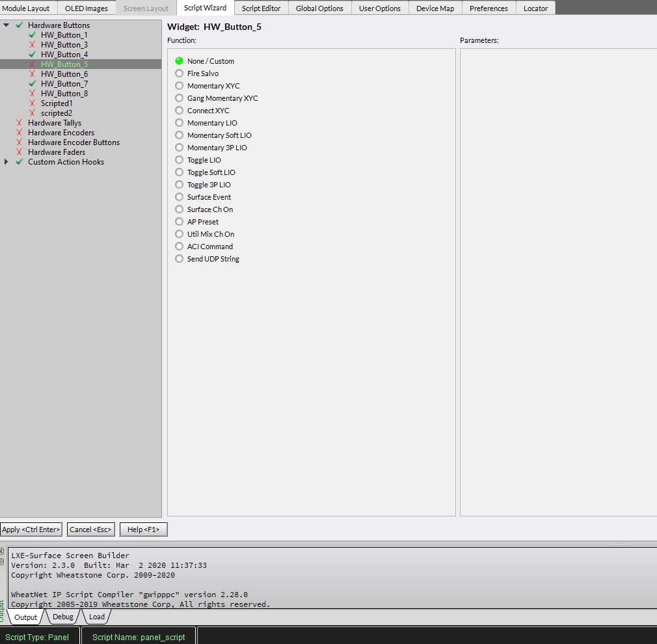657x644 pixels.
Task: Click the Help <F1> button
Action: (143, 530)
